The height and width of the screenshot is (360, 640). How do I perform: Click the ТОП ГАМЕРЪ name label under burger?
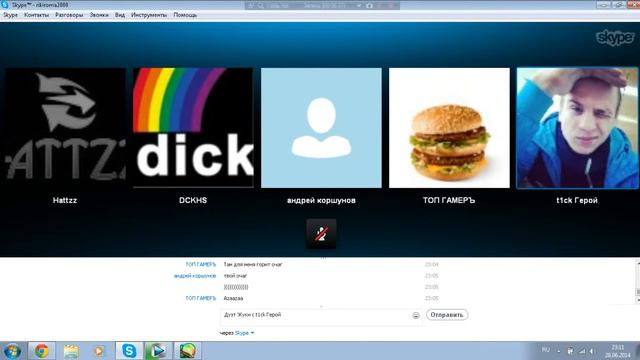point(449,200)
